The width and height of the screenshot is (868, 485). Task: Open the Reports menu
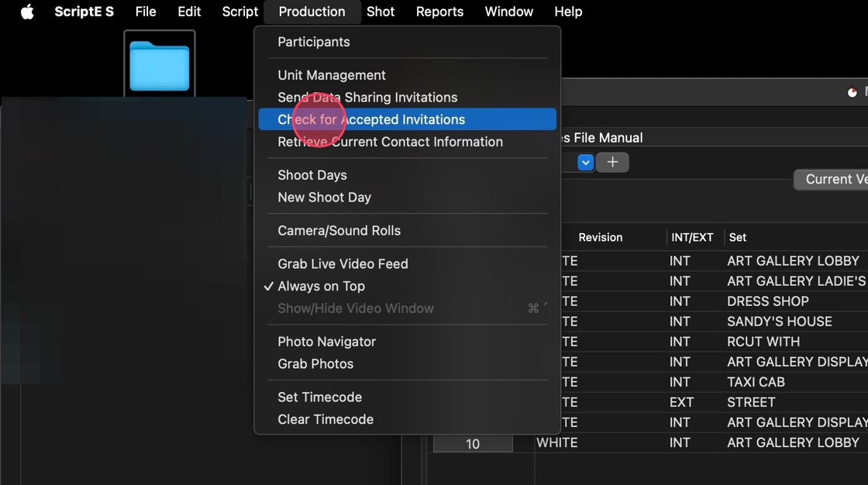[x=439, y=12]
